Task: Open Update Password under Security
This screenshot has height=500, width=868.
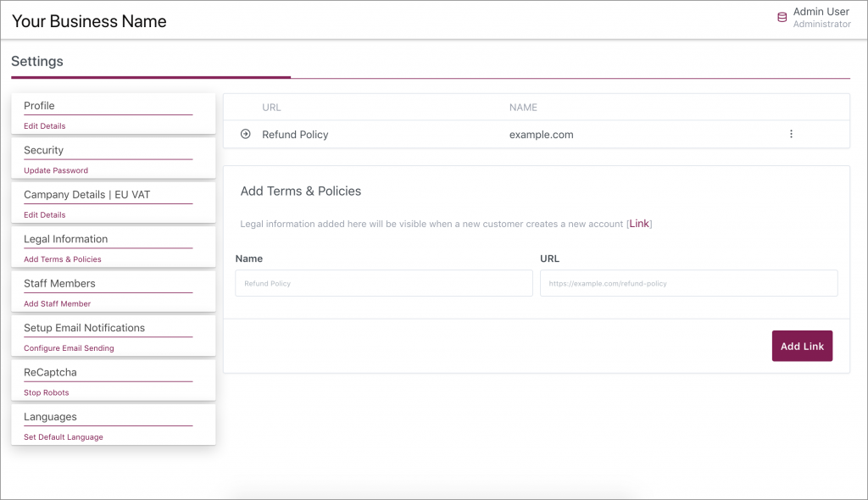Action: point(56,170)
